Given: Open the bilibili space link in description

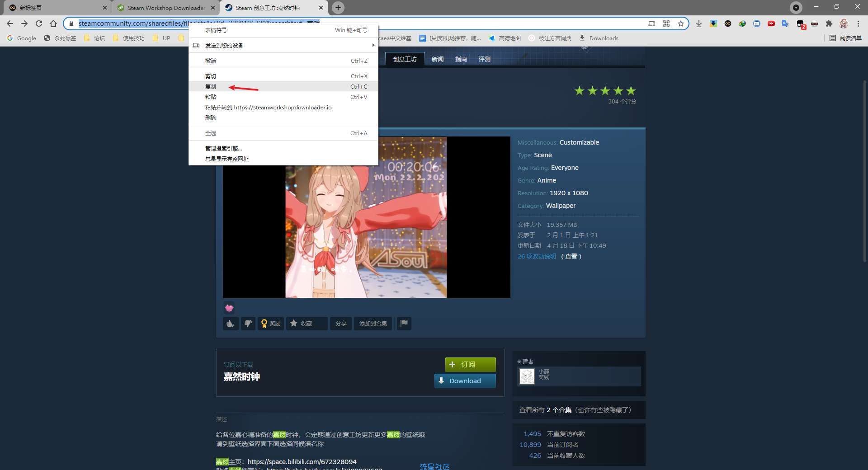Looking at the screenshot, I should pos(302,462).
